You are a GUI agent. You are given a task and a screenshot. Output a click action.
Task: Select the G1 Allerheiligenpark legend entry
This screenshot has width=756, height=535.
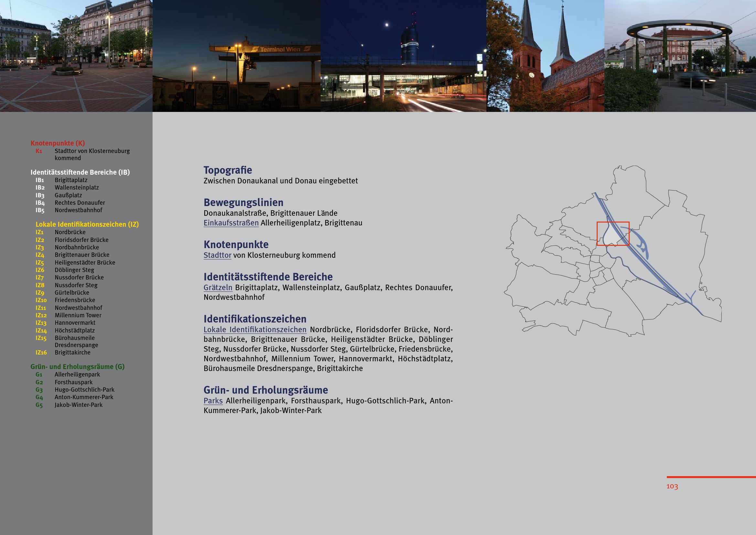pos(77,375)
